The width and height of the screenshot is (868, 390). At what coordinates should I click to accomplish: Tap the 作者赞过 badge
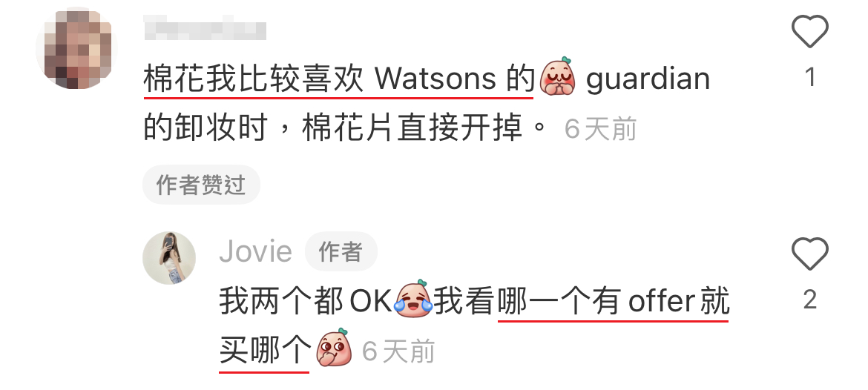click(x=201, y=185)
